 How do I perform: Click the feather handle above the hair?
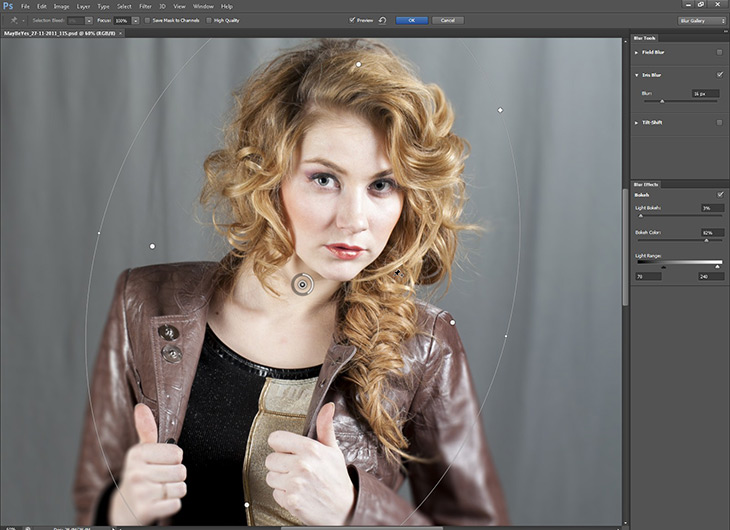[358, 64]
